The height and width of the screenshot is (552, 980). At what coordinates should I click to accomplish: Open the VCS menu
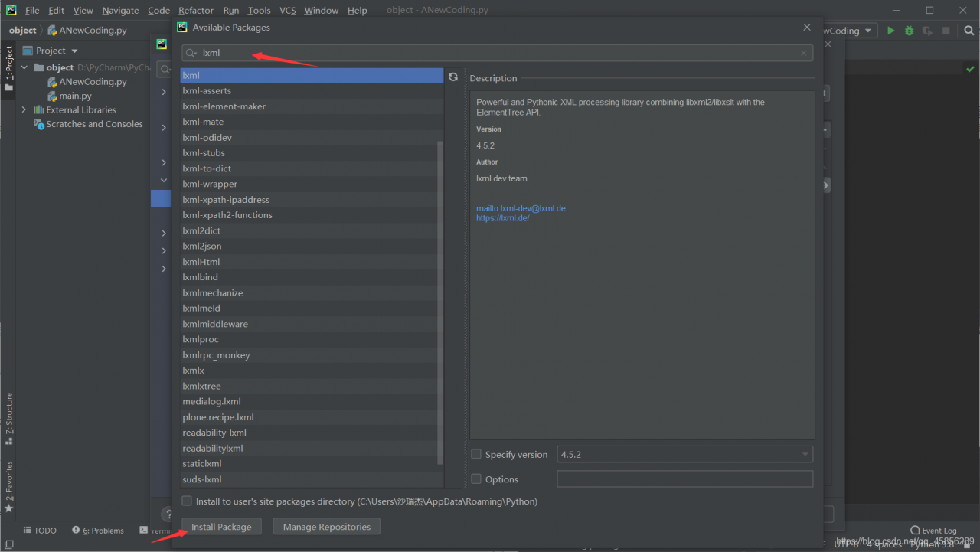pos(288,10)
